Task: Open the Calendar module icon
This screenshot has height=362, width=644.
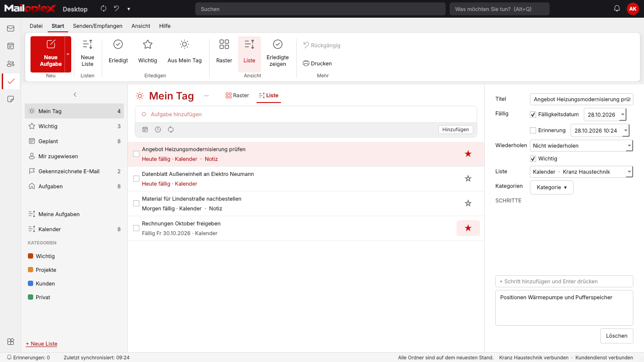Action: 11,46
